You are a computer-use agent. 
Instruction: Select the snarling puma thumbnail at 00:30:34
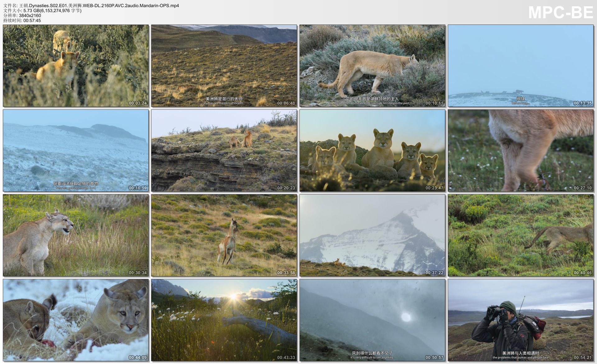(76, 235)
